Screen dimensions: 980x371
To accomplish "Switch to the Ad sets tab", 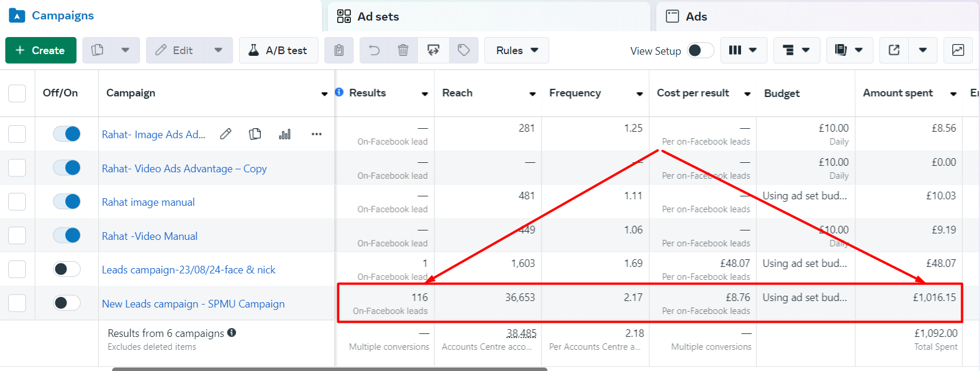I will [x=378, y=16].
